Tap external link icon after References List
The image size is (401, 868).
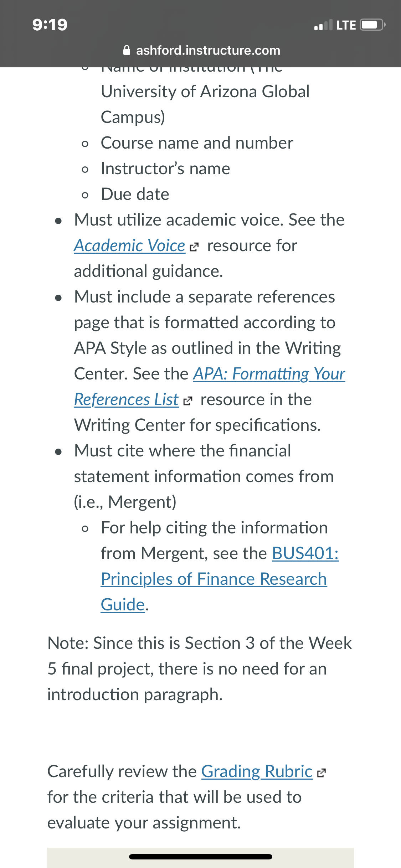click(187, 401)
